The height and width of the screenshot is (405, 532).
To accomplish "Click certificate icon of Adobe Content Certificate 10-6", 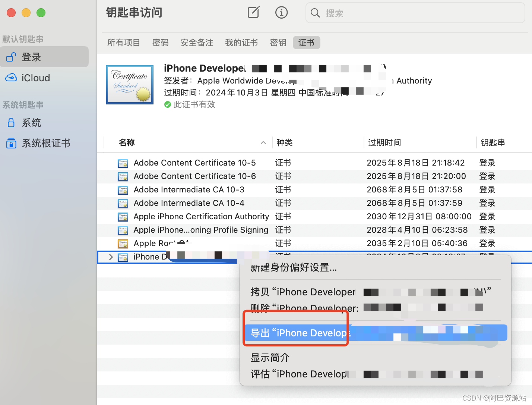I will 123,176.
